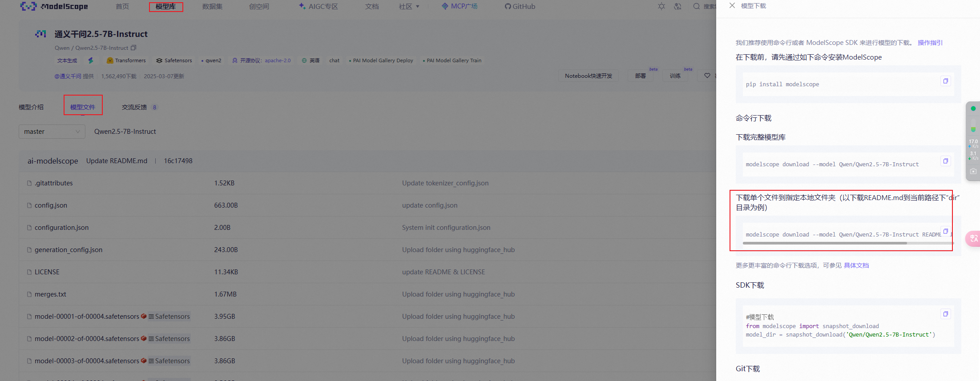This screenshot has height=381, width=980.
Task: Open configuration.json file
Action: (x=61, y=228)
